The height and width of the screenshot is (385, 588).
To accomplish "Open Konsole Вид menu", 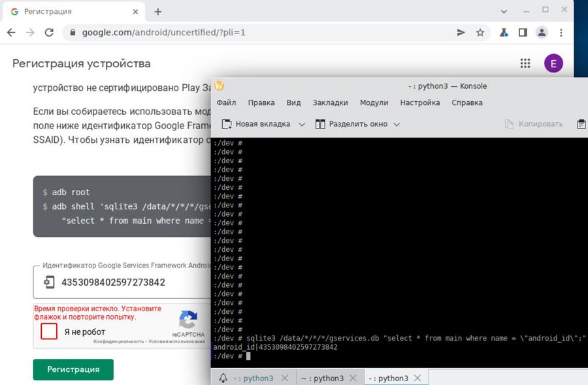I will [x=293, y=102].
